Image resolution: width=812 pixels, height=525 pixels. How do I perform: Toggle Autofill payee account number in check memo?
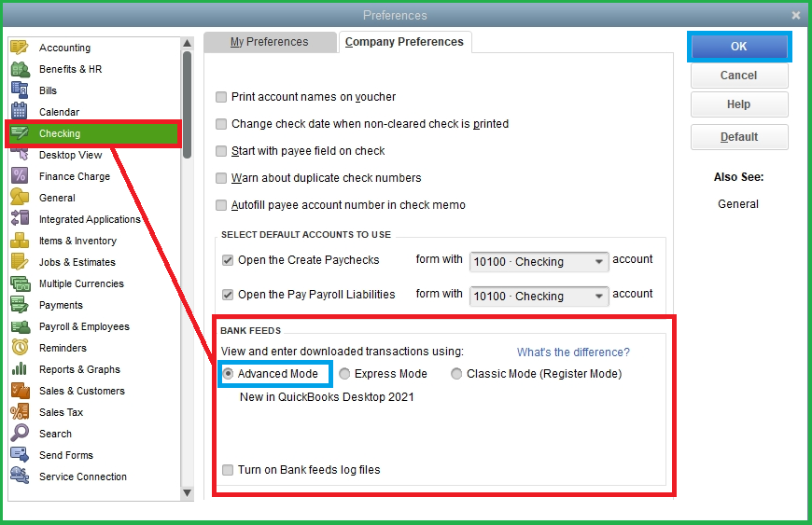[221, 205]
